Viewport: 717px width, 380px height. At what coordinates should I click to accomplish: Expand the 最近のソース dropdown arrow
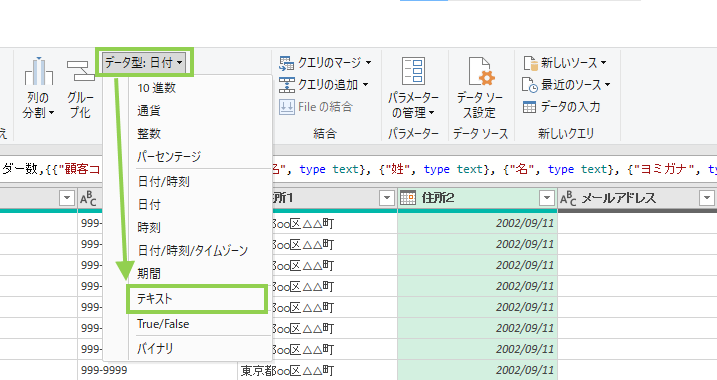(x=607, y=85)
